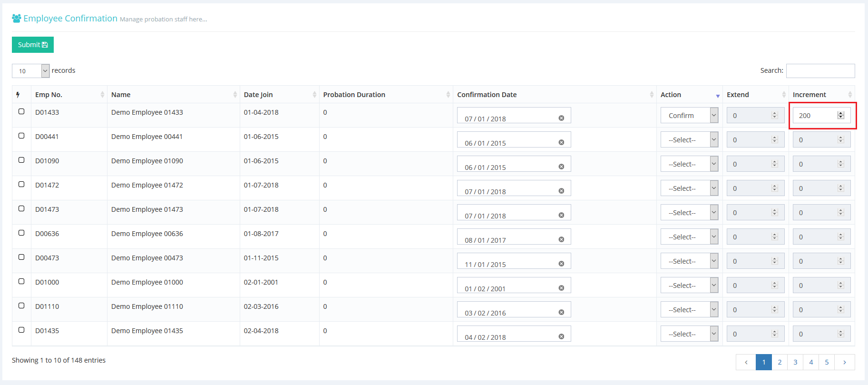
Task: Select checkbox for Demo Employee 01090
Action: [x=21, y=160]
